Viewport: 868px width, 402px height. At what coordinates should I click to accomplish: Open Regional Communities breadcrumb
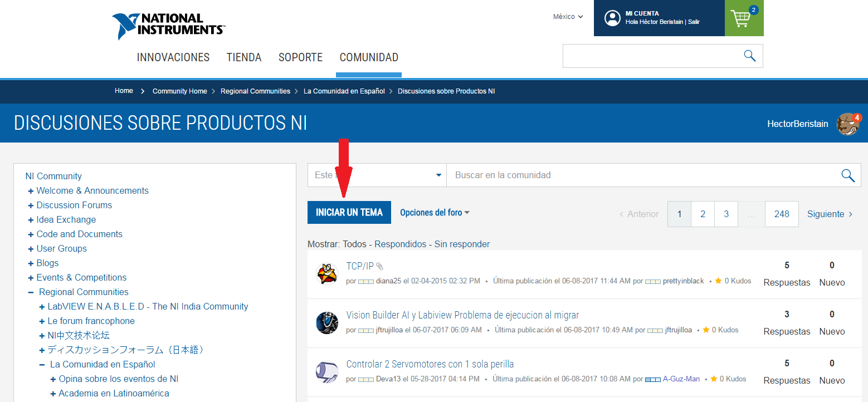click(x=255, y=91)
